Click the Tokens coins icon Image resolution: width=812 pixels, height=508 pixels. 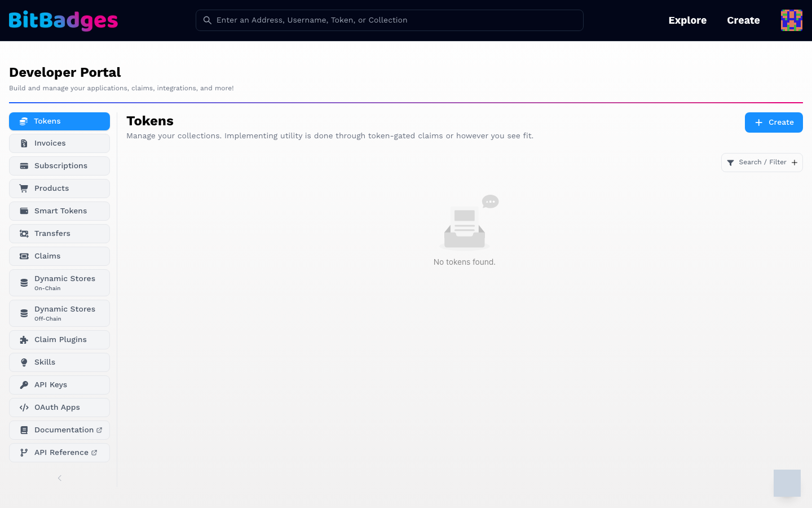[24, 121]
